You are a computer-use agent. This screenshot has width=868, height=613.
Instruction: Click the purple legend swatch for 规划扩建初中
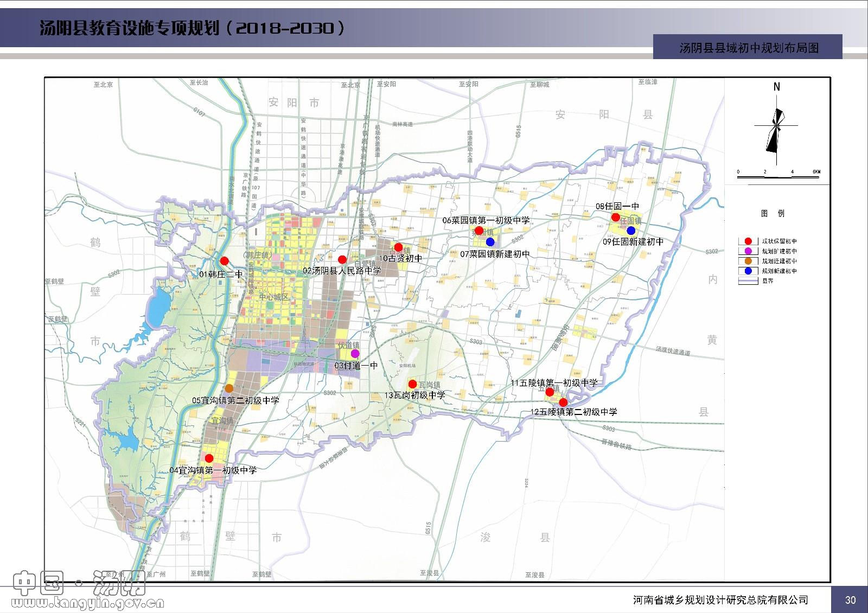(749, 251)
